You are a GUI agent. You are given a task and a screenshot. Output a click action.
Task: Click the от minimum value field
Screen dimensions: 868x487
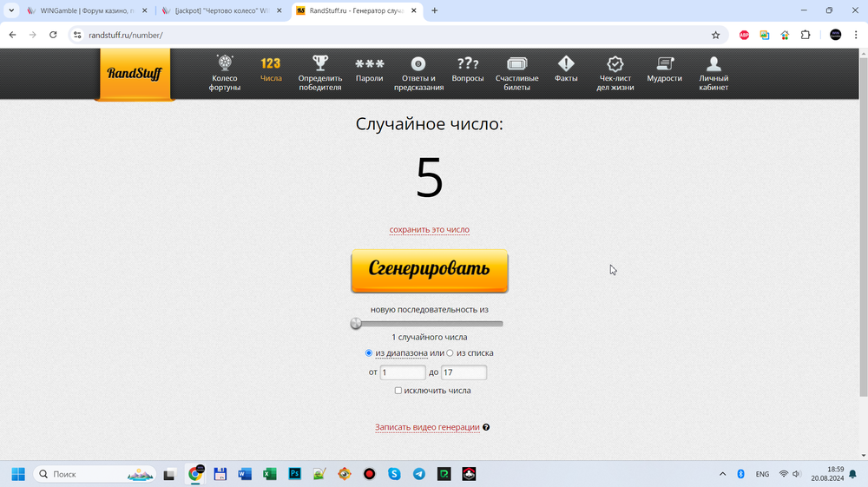tap(403, 372)
